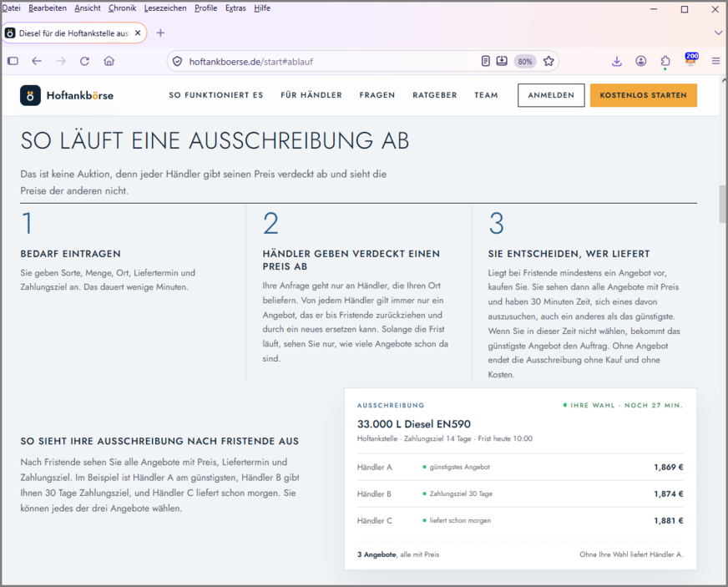Click the '33.000 L Diesel EN590' title
Screen dimensions: 728x587
(414, 424)
